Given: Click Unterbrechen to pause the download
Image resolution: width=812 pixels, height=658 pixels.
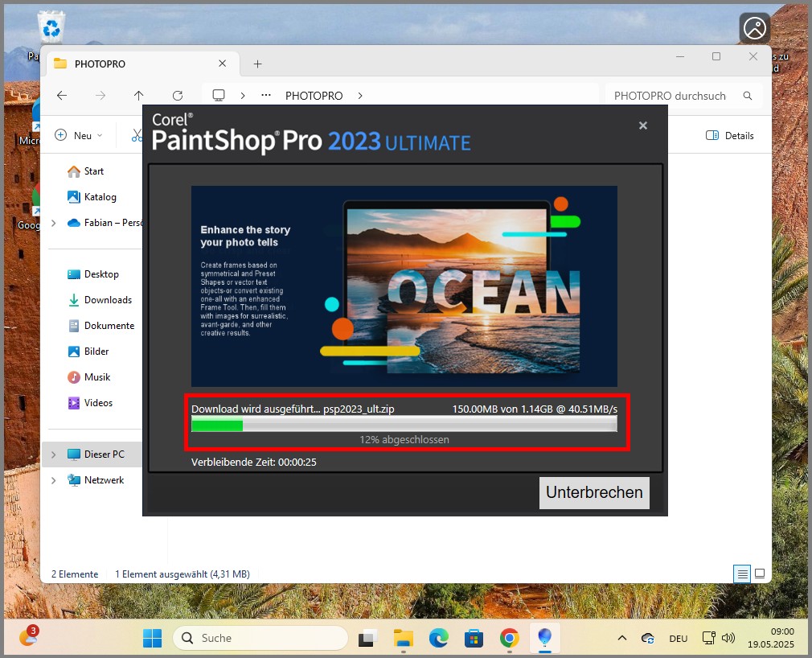Looking at the screenshot, I should (594, 492).
